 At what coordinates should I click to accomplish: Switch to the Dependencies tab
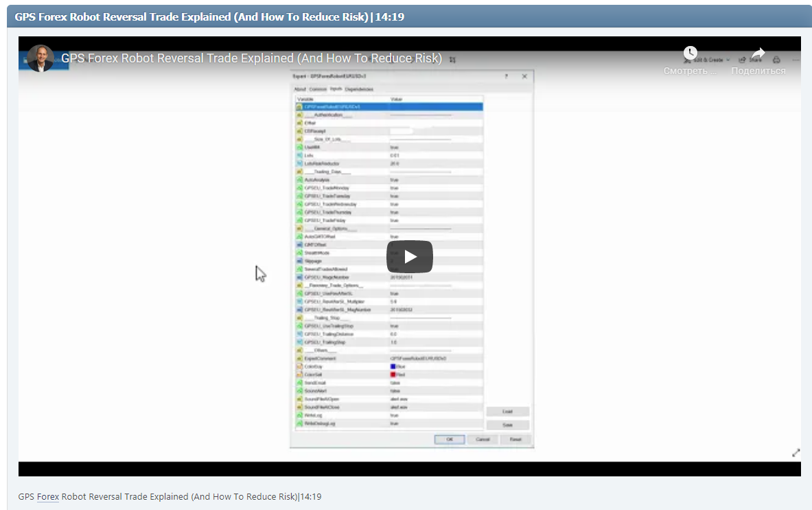click(x=359, y=89)
